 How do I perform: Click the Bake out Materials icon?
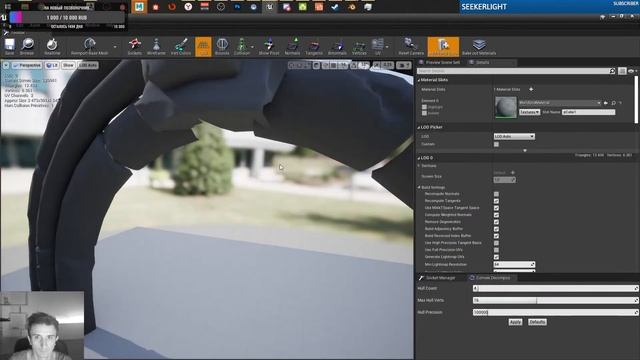479,47
